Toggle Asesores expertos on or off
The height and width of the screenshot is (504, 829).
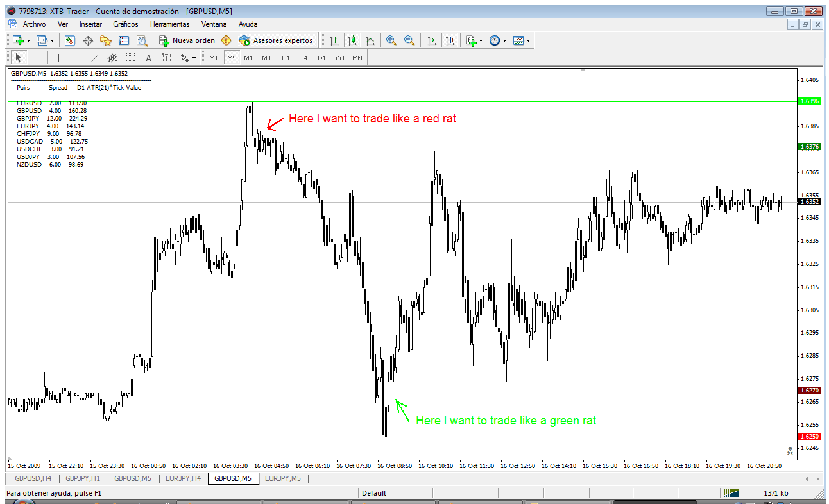pyautogui.click(x=276, y=40)
